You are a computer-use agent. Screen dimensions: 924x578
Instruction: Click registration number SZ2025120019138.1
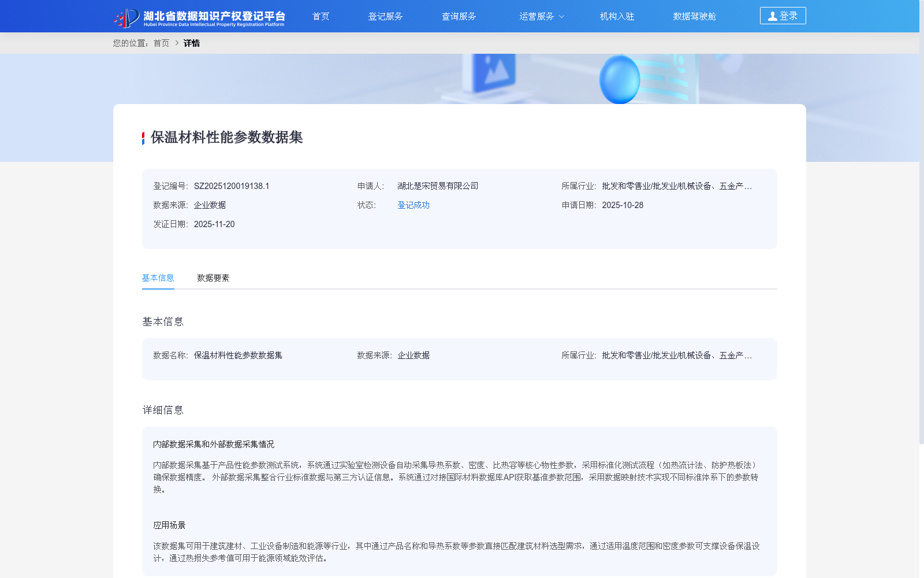(232, 186)
